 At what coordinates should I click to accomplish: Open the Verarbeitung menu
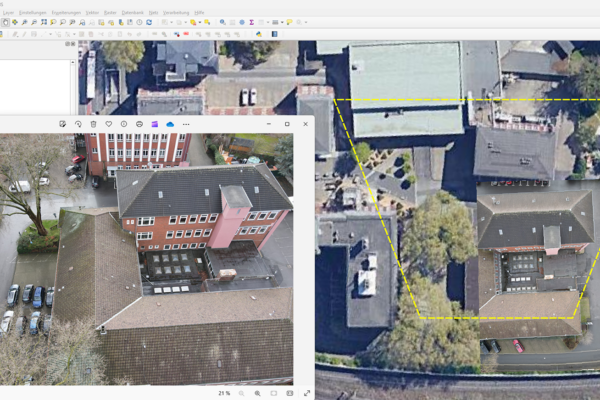click(176, 13)
